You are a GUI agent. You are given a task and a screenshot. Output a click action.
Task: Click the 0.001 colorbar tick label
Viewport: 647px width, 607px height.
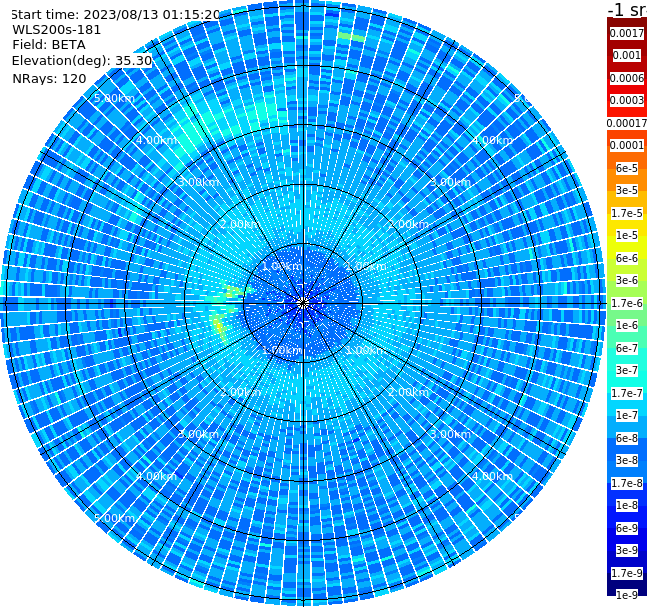tap(627, 55)
